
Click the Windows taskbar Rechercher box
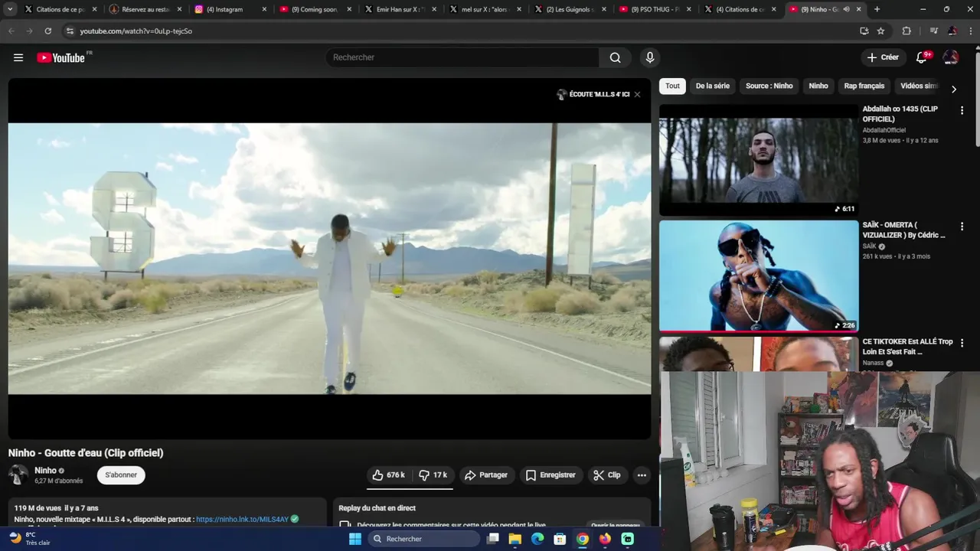click(423, 539)
